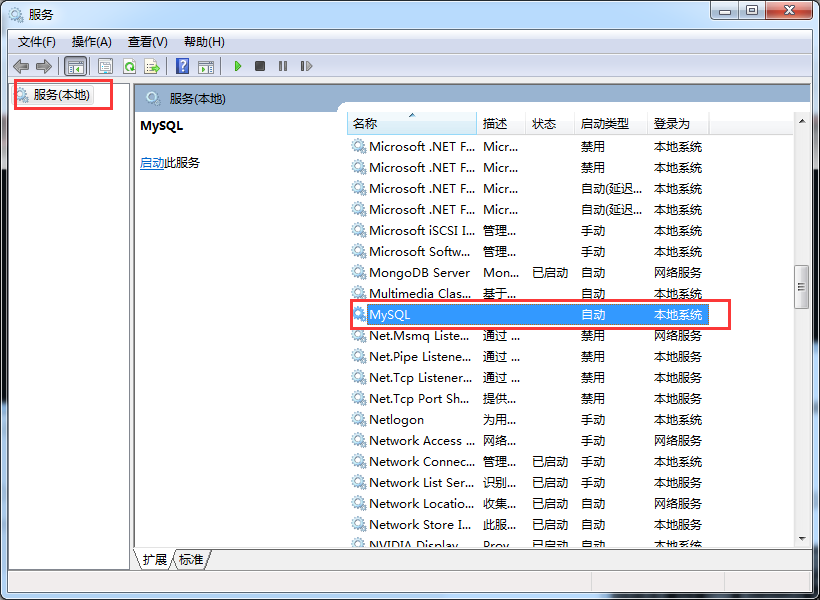This screenshot has height=600, width=820.
Task: Toggle the show/hide console tree icon
Action: tap(75, 66)
